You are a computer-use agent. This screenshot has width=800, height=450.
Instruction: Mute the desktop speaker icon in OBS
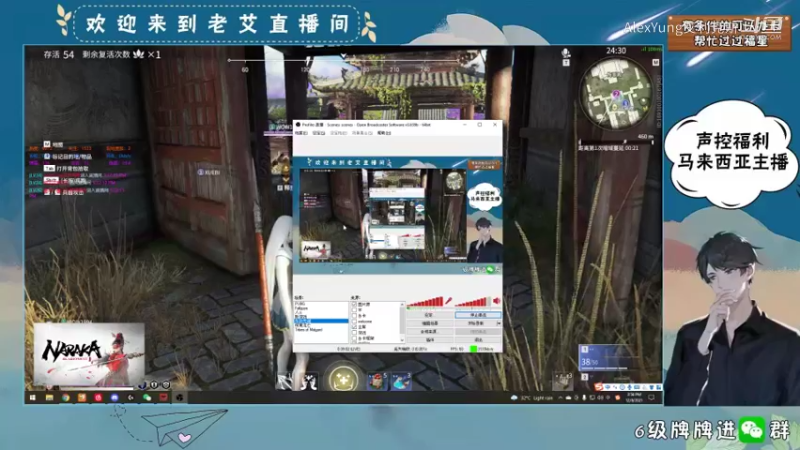click(496, 301)
